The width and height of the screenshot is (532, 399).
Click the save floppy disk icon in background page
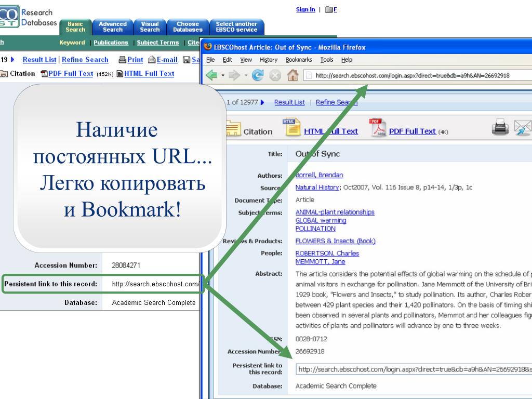187,60
